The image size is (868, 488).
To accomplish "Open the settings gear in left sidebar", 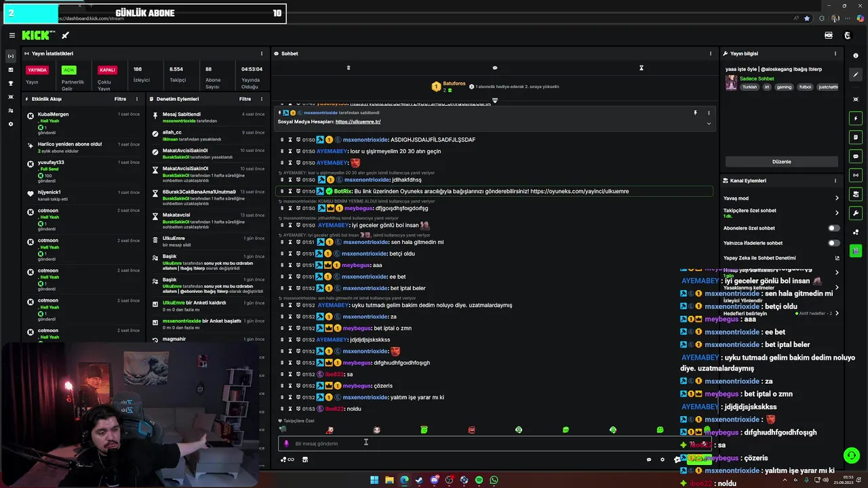I will [x=10, y=124].
